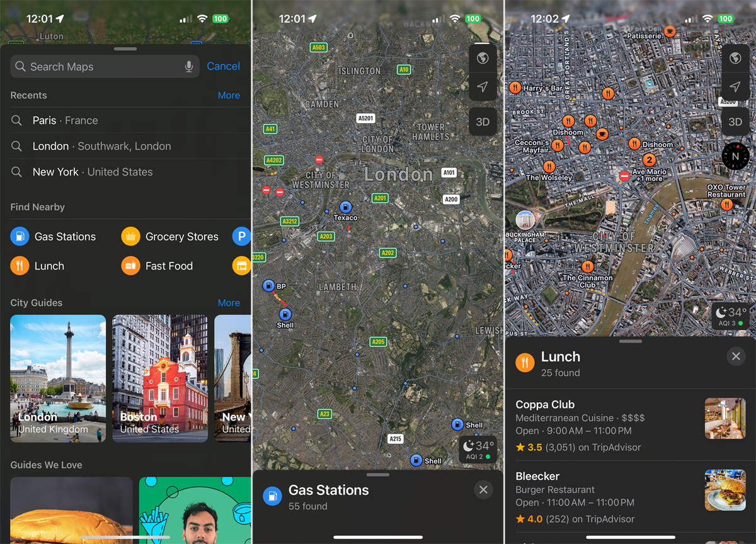Tap the weather 34° AQI 3 badge

coord(731,316)
